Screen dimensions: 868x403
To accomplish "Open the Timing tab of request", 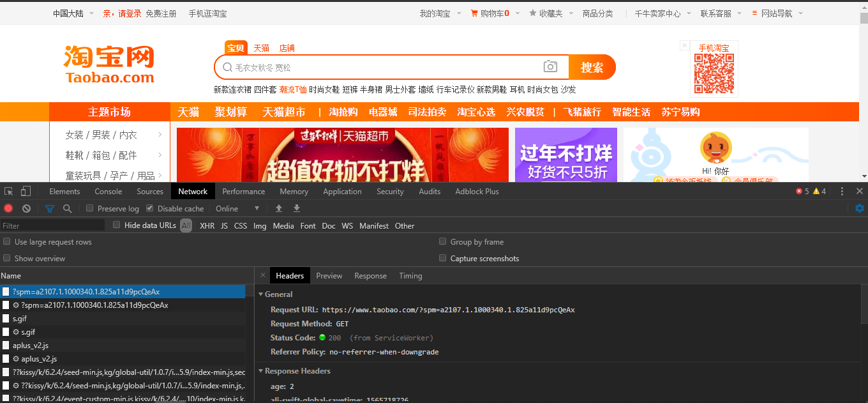I will tap(410, 275).
